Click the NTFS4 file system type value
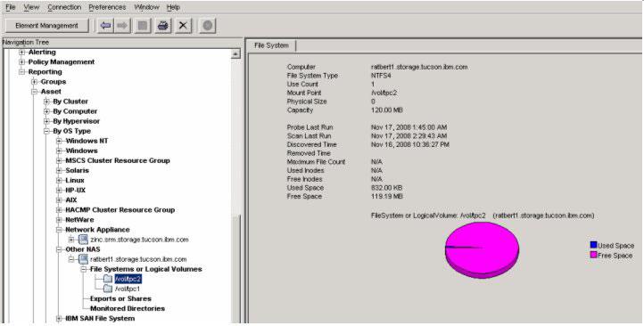The width and height of the screenshot is (644, 326). point(380,76)
